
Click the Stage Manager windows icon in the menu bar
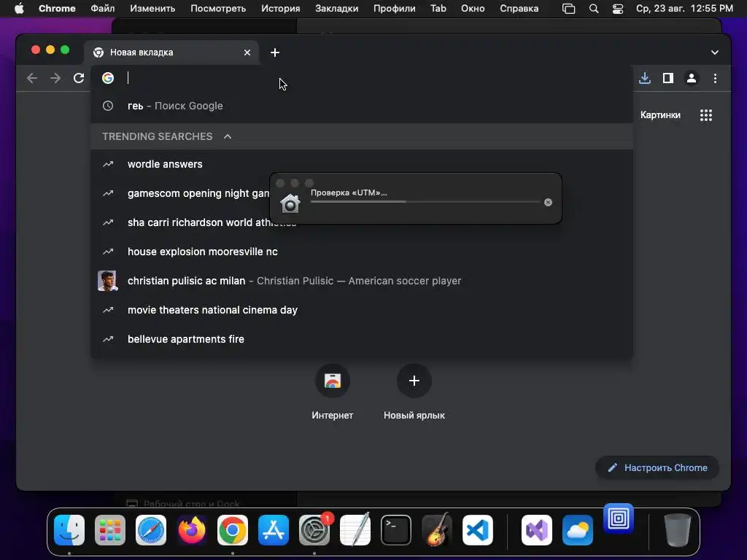tap(569, 9)
